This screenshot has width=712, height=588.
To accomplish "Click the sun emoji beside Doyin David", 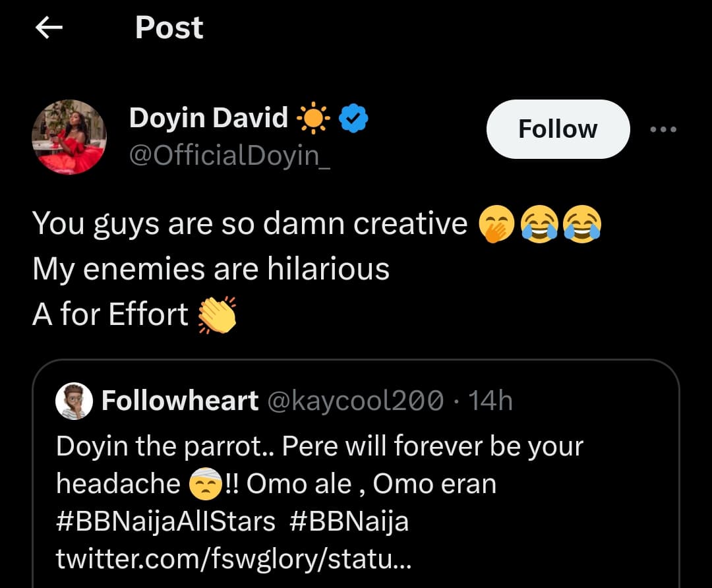I will point(312,119).
